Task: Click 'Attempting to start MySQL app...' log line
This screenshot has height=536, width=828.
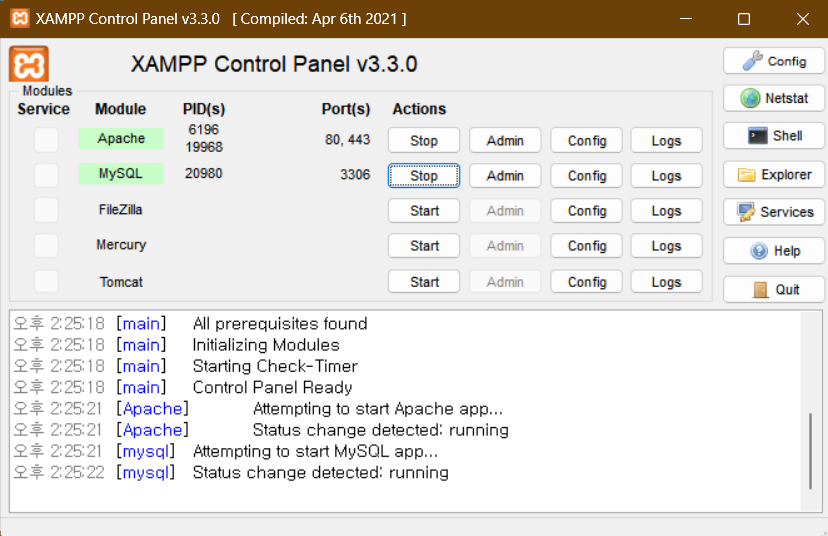Action: (315, 451)
